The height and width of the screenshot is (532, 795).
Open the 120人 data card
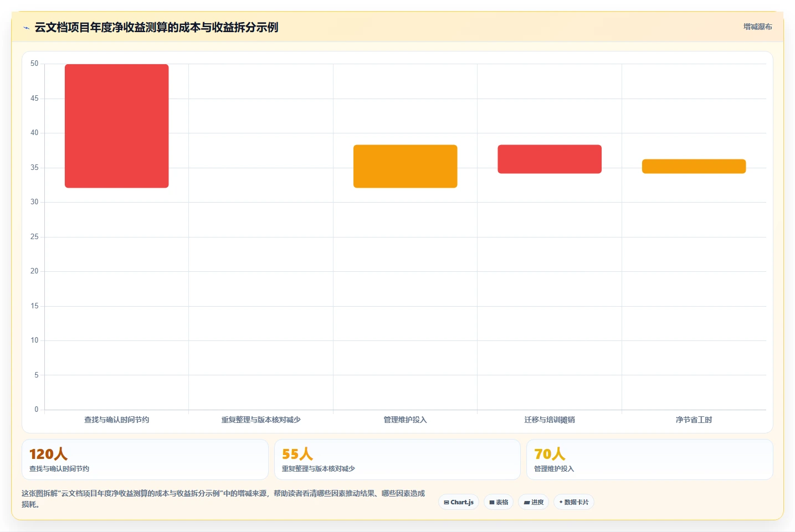point(145,459)
